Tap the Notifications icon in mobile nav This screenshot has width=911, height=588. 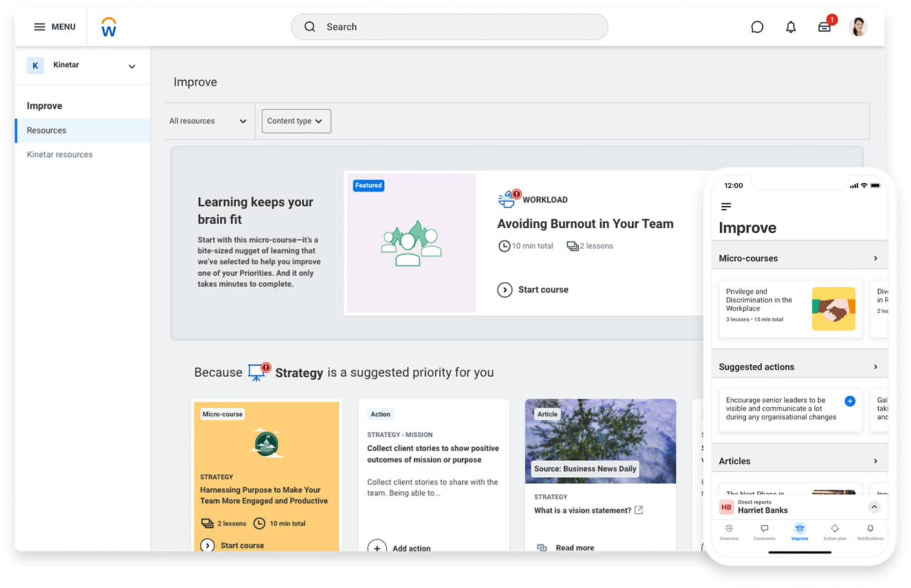point(870,530)
